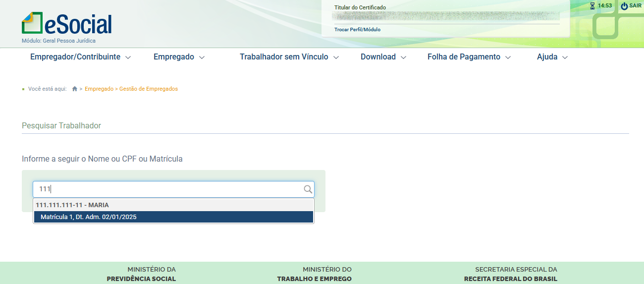Open the Folha de Pagamento menu

pos(469,57)
